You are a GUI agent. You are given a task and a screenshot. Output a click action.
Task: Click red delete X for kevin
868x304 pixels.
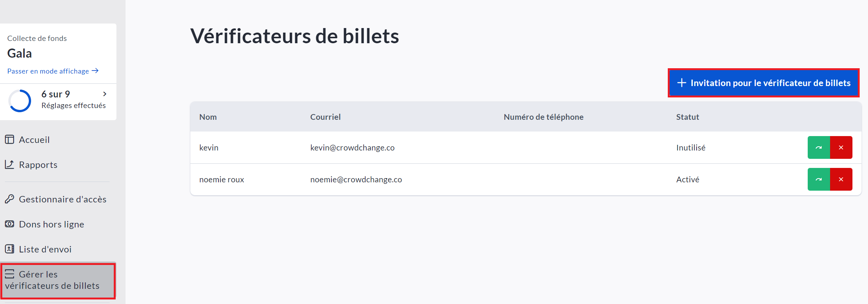point(841,147)
